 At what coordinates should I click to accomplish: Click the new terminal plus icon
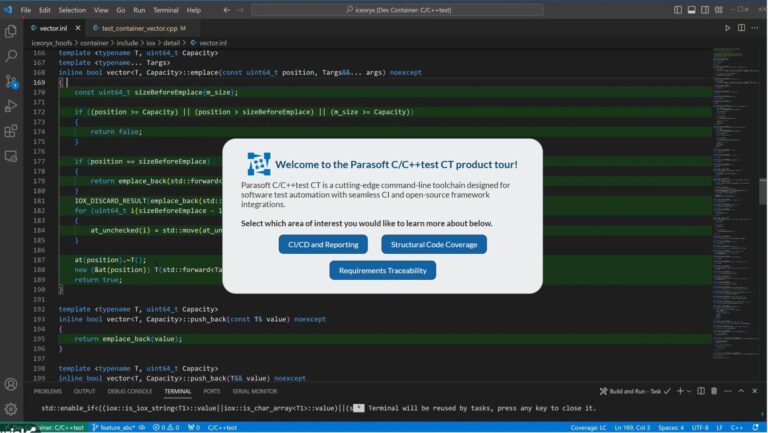(680, 391)
